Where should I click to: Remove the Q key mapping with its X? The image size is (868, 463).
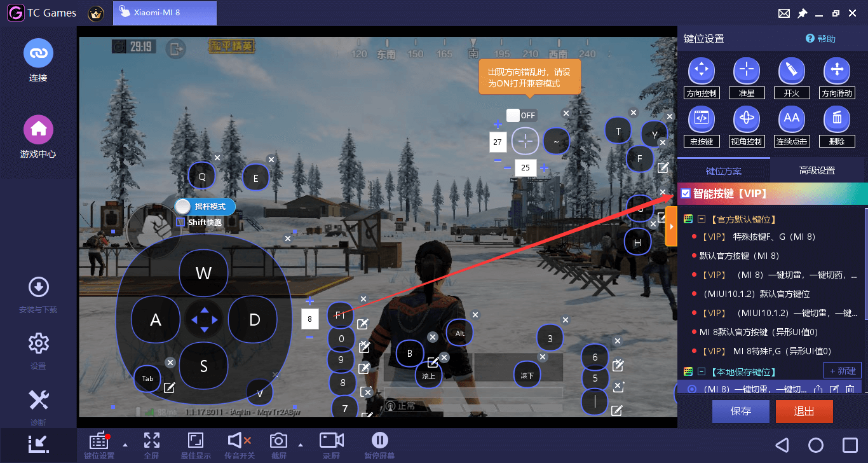pos(217,158)
